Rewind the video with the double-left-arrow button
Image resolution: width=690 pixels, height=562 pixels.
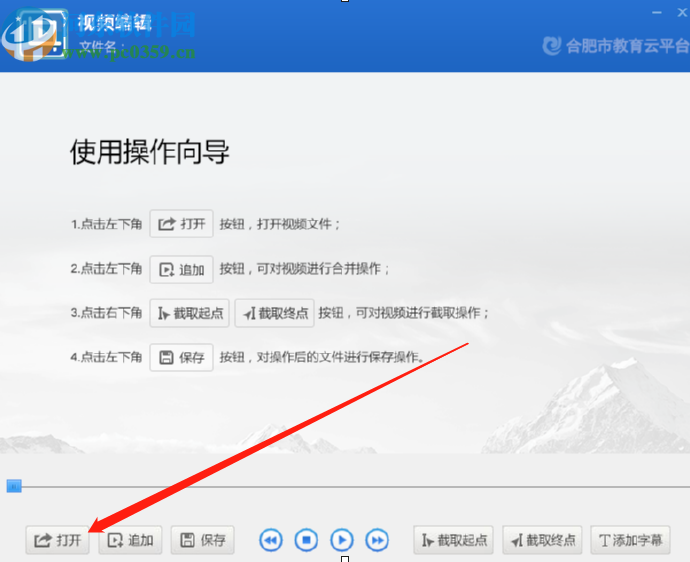[271, 540]
